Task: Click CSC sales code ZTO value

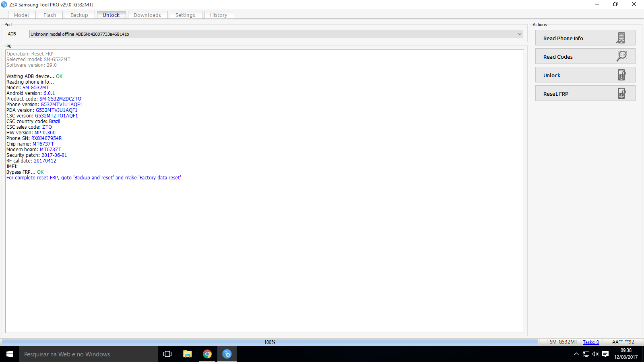Action: pos(47,127)
